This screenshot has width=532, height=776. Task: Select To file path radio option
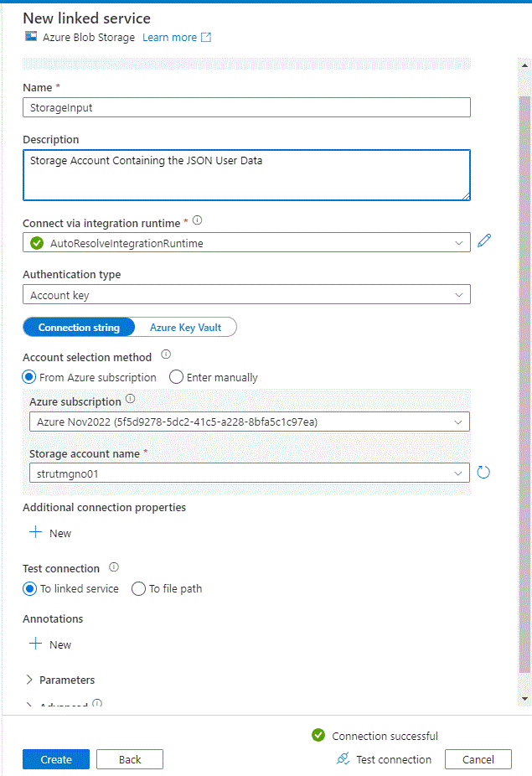click(x=138, y=588)
